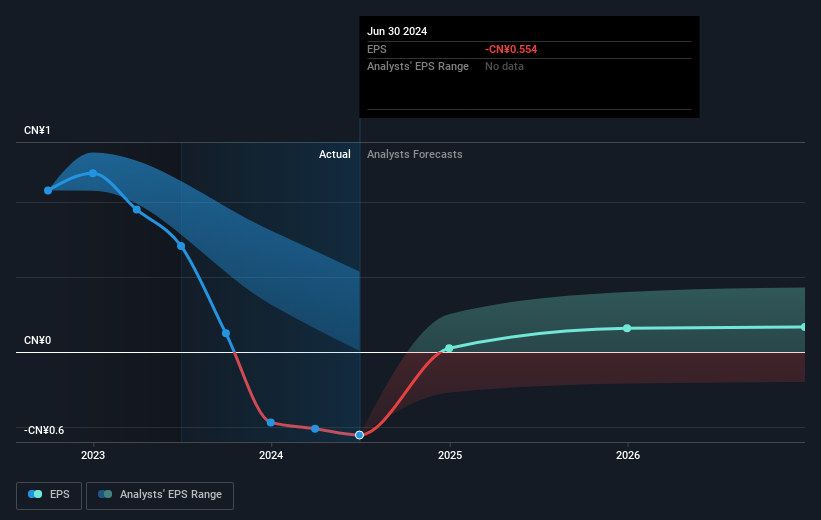Click the CN¥1 y-axis label
The width and height of the screenshot is (821, 520).
(x=37, y=130)
